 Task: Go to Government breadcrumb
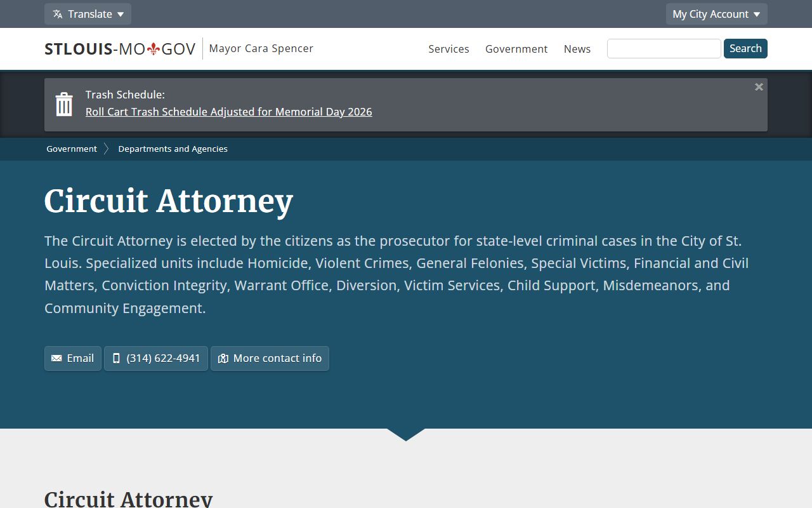(x=72, y=149)
